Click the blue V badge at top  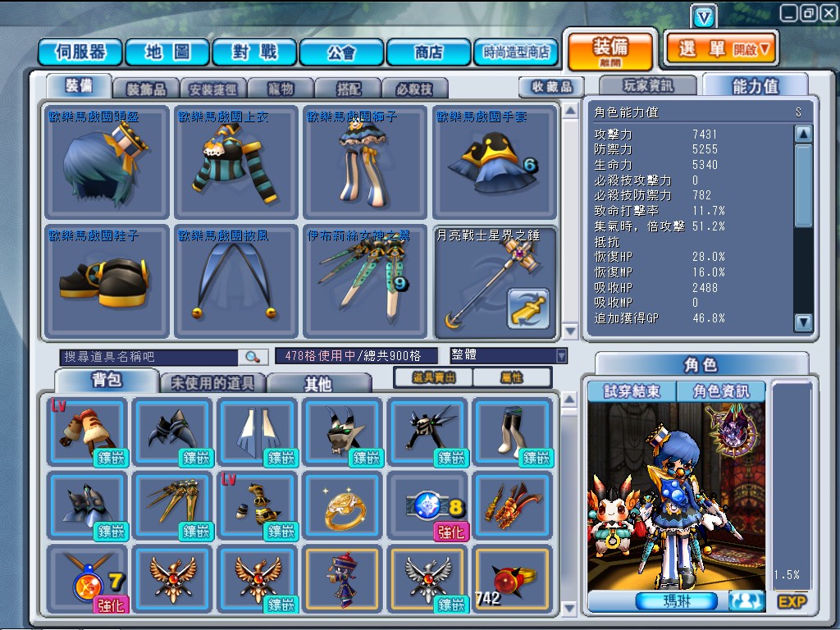coord(704,17)
